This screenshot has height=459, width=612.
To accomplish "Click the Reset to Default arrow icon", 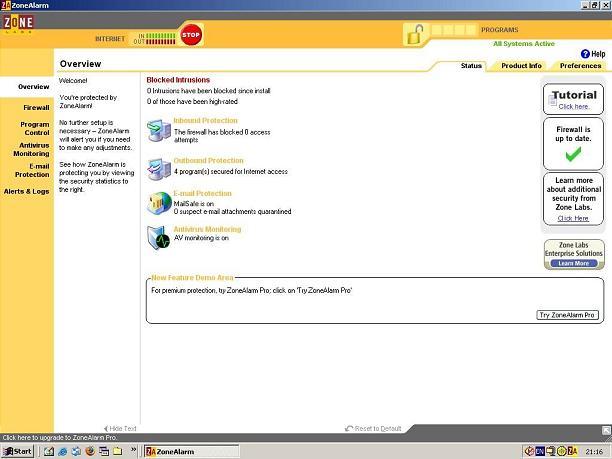I will [x=349, y=429].
